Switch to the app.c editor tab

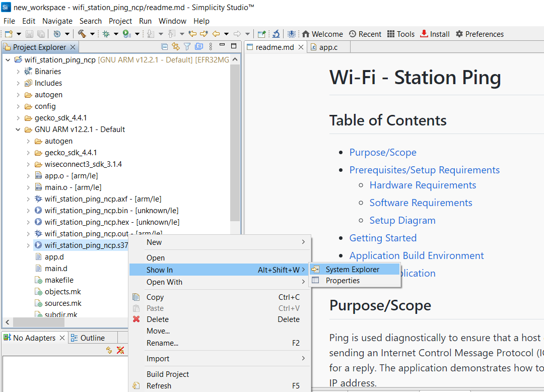coord(328,47)
